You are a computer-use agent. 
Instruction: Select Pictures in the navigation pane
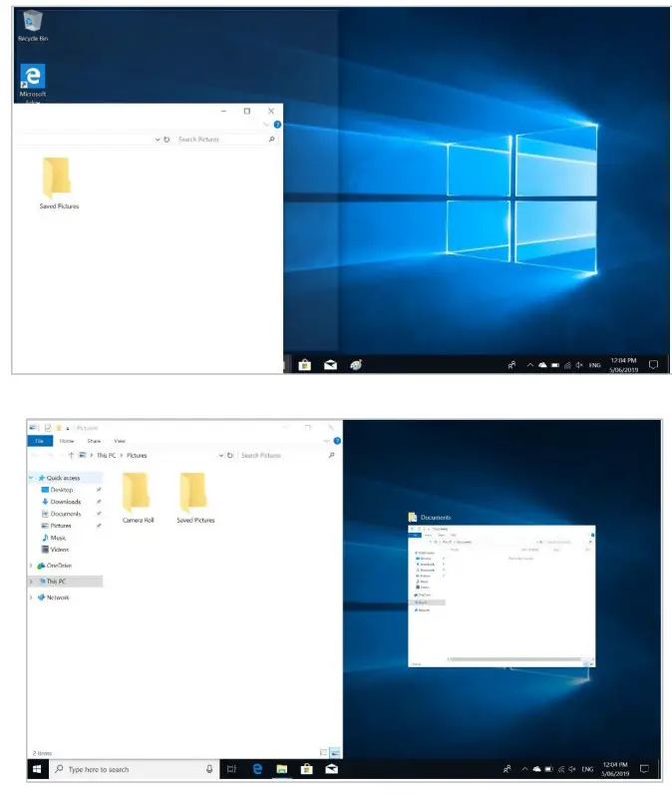(61, 526)
